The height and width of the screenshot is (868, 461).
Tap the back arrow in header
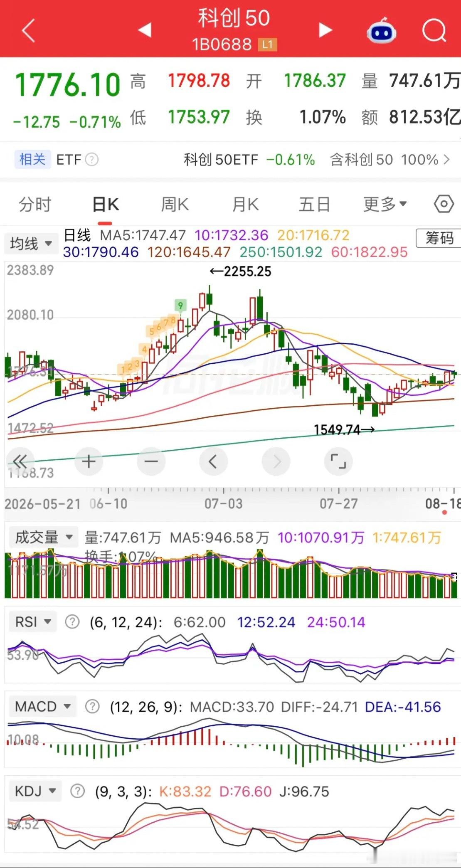[x=28, y=30]
